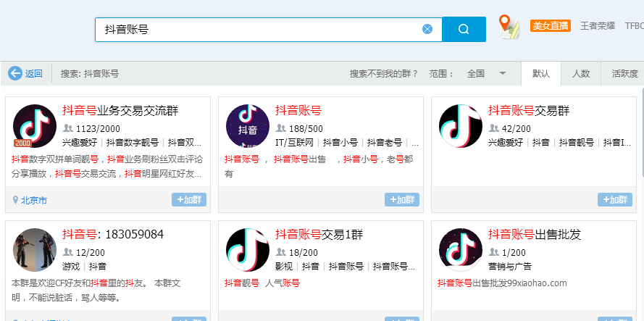Click the 搜索: 抖音账号 label

click(x=90, y=74)
